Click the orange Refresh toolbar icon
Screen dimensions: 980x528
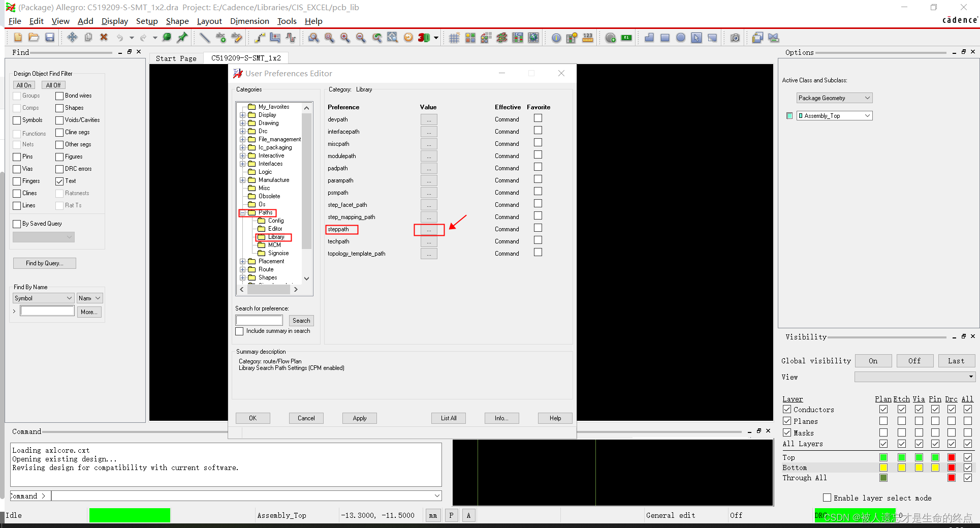(x=408, y=38)
